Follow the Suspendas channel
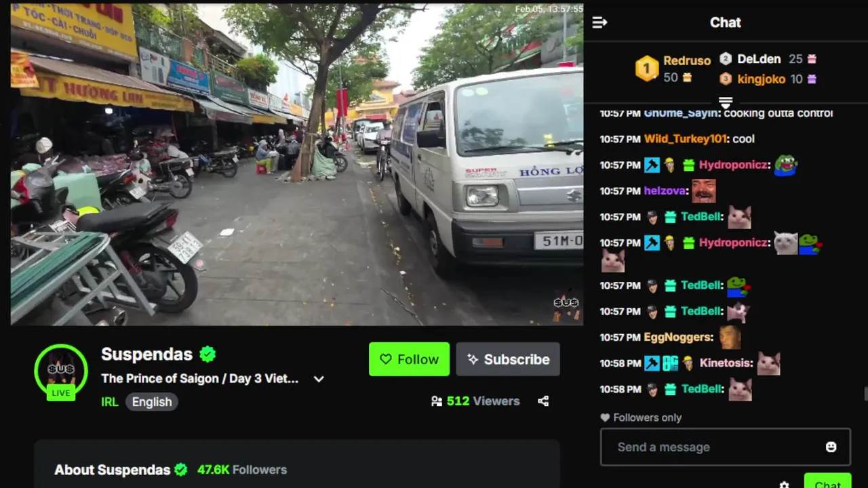The height and width of the screenshot is (488, 868). [409, 359]
